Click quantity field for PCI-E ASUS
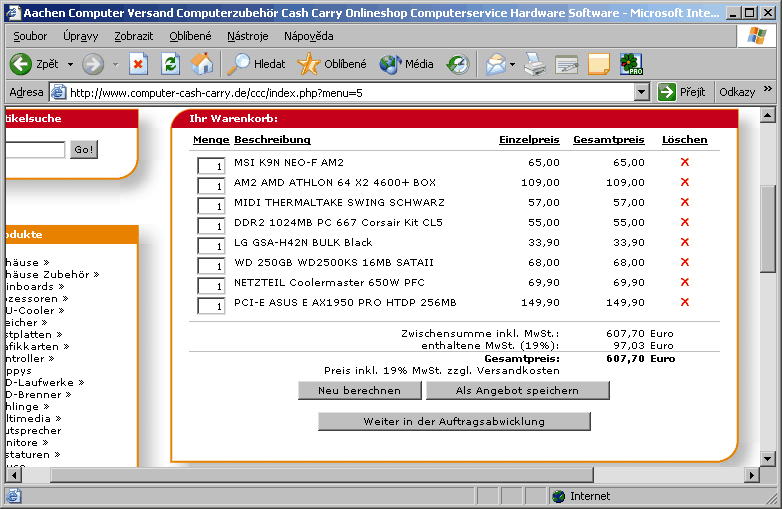The image size is (782, 509). (211, 305)
